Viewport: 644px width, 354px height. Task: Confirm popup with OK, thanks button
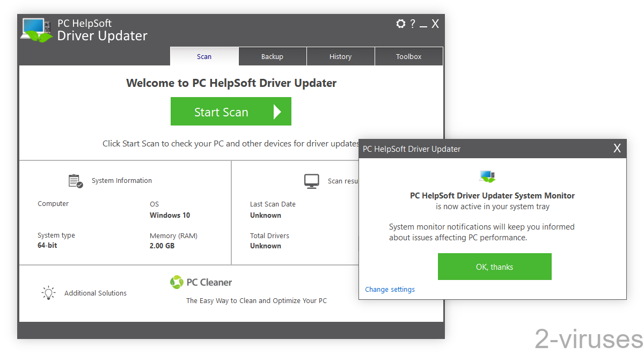tap(495, 267)
